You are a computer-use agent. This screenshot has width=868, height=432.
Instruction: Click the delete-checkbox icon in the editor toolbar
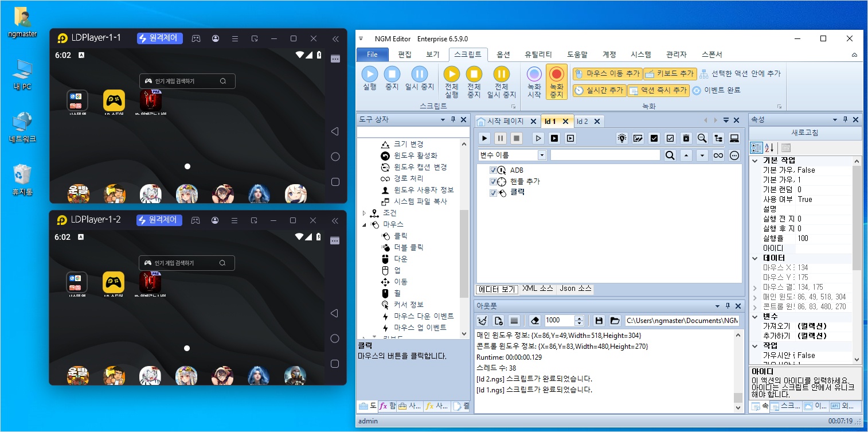coord(686,138)
